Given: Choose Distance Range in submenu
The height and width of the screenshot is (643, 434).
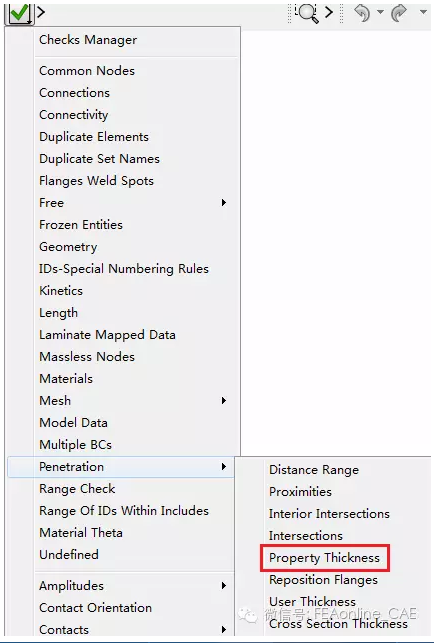Looking at the screenshot, I should 314,470.
